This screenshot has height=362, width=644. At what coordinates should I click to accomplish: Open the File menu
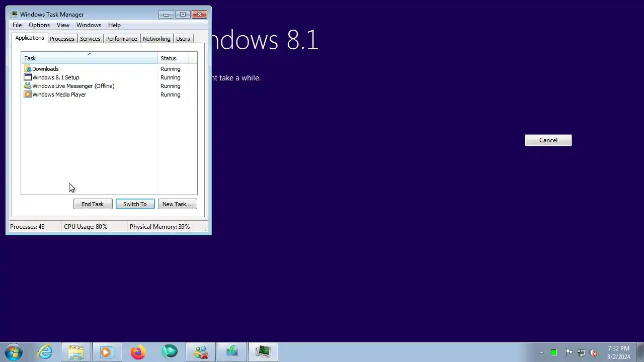click(17, 25)
